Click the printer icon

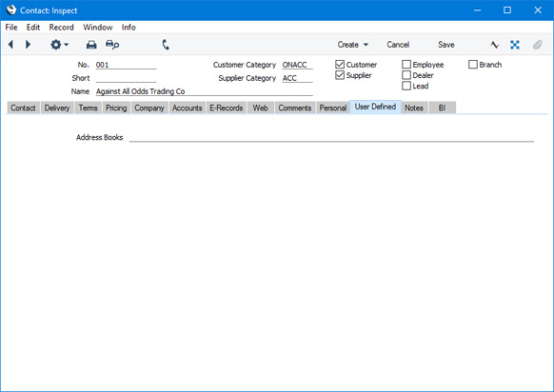[91, 45]
